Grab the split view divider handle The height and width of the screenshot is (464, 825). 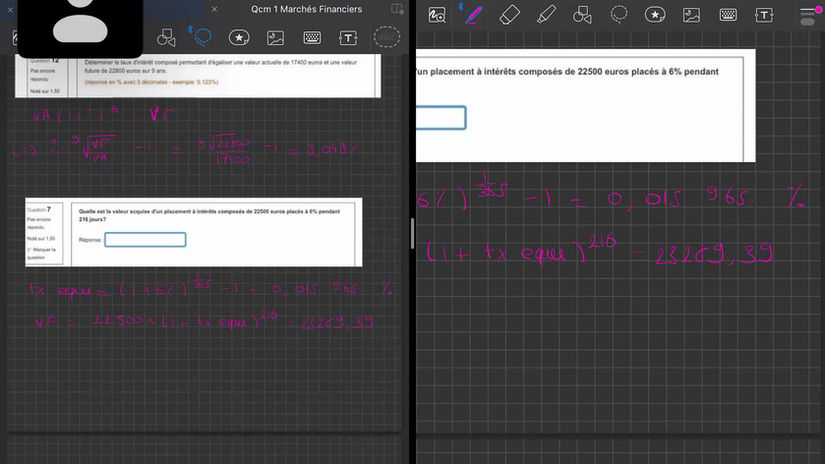pos(412,233)
